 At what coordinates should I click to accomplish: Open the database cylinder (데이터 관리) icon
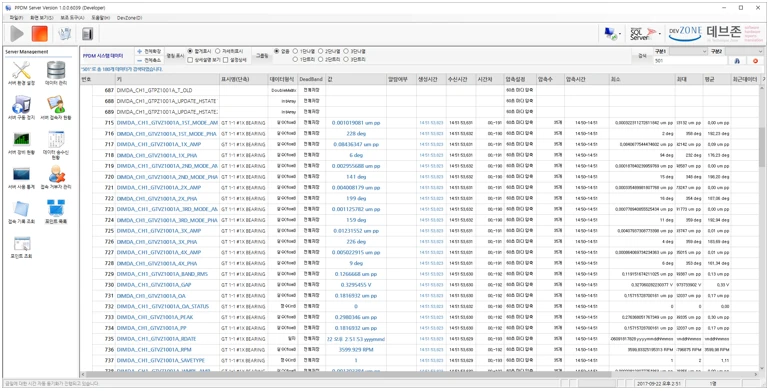pos(56,70)
